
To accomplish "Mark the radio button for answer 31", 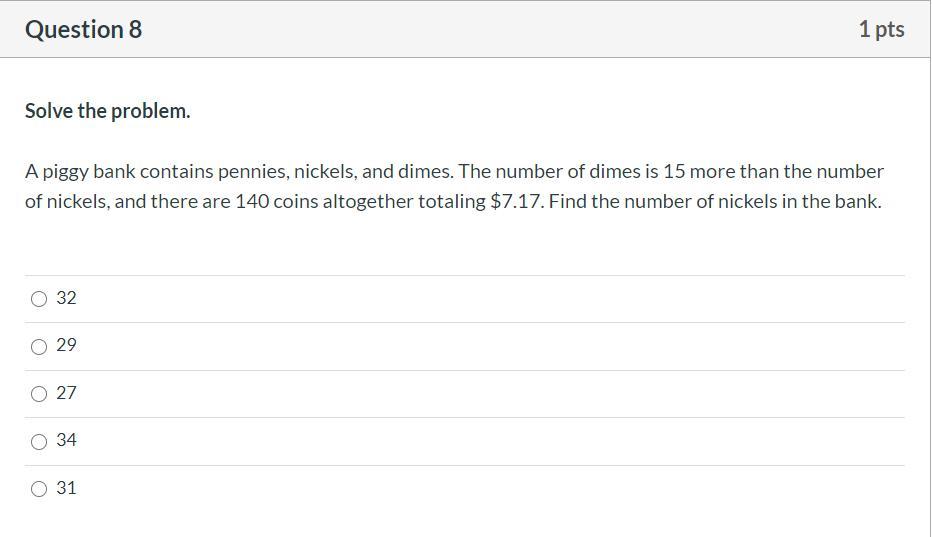I will pos(39,489).
